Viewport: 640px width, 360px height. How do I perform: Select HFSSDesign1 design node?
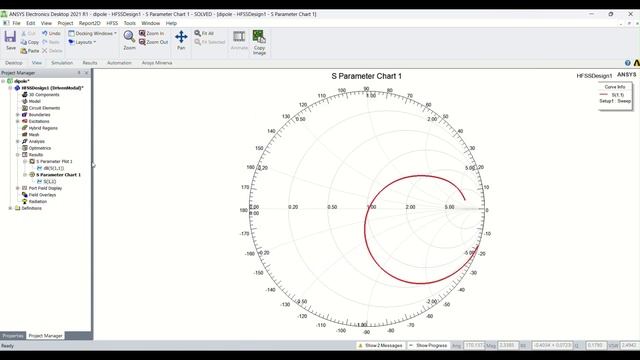tap(52, 88)
